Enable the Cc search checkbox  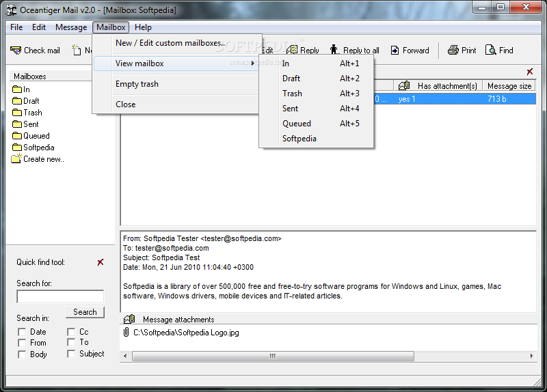(71, 332)
